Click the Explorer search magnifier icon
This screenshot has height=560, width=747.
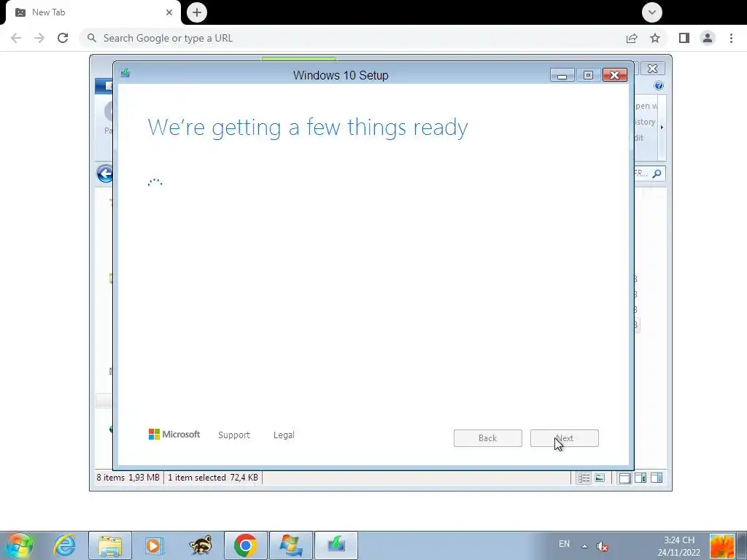[x=657, y=174]
